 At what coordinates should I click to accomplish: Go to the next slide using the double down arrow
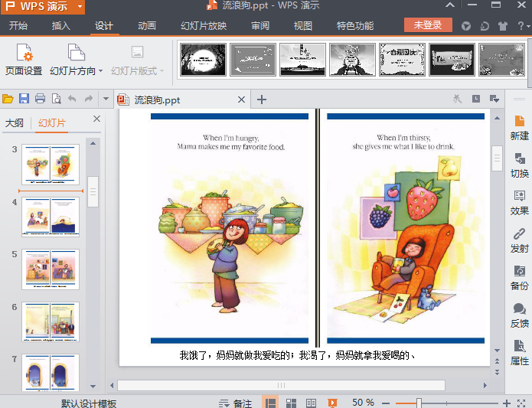pyautogui.click(x=497, y=372)
